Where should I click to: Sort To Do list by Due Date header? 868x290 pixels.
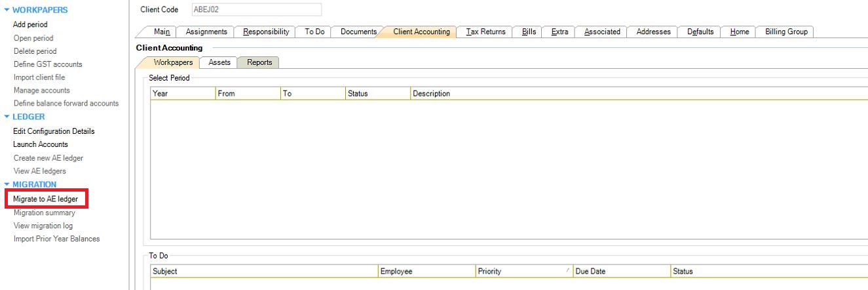[x=620, y=272]
